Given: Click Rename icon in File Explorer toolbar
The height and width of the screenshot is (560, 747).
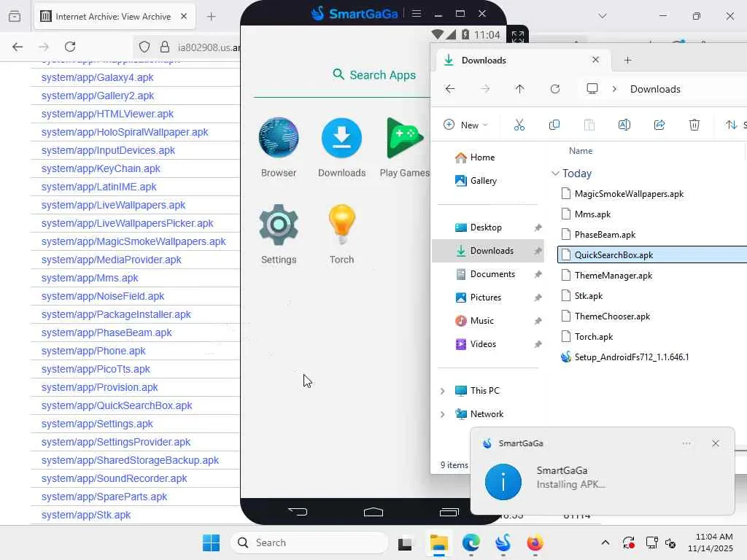Looking at the screenshot, I should (x=624, y=125).
